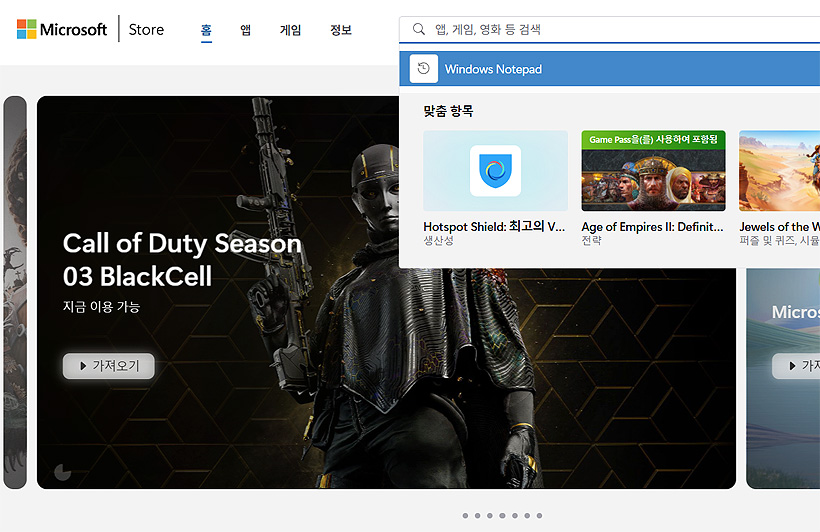Select the fifth carousel pagination dot

[515, 516]
